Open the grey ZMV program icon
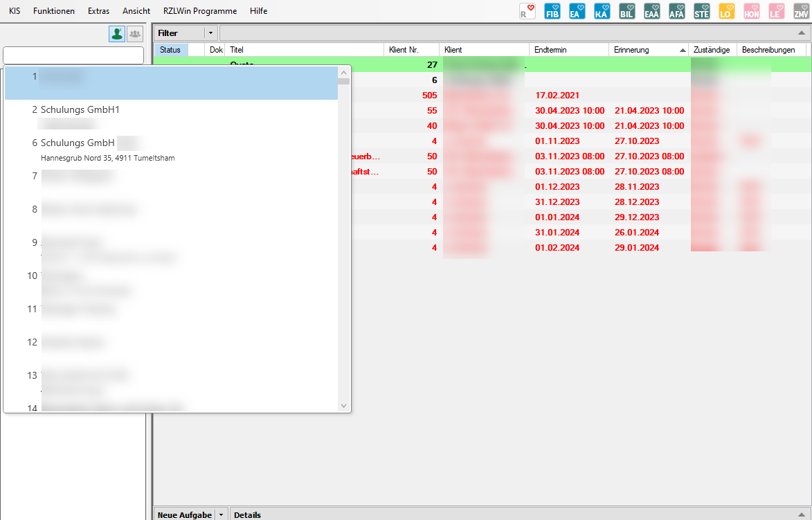 [x=801, y=12]
